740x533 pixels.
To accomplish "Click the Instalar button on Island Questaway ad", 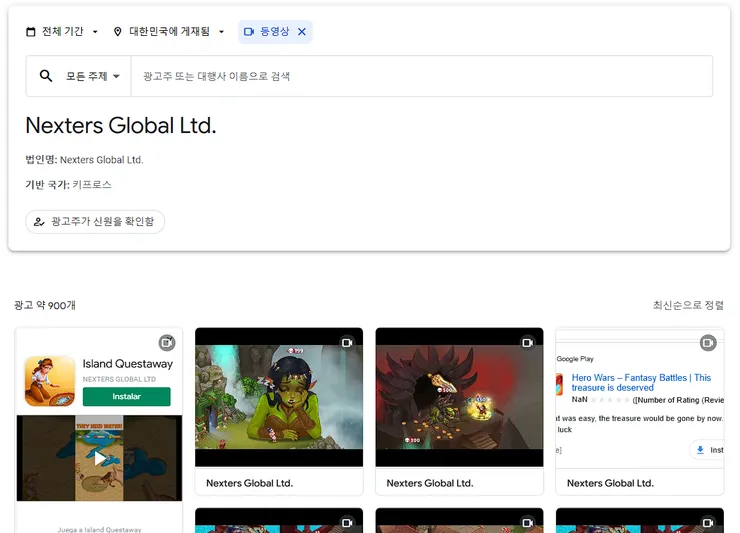I will (126, 397).
